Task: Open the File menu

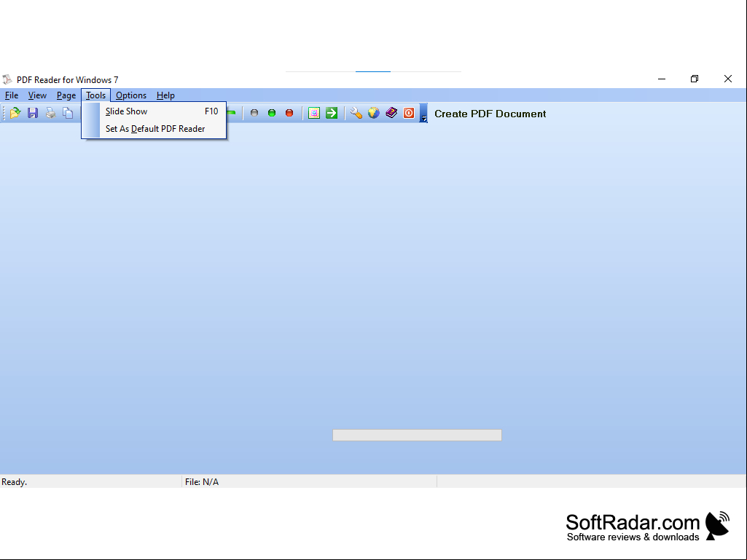Action: click(12, 95)
